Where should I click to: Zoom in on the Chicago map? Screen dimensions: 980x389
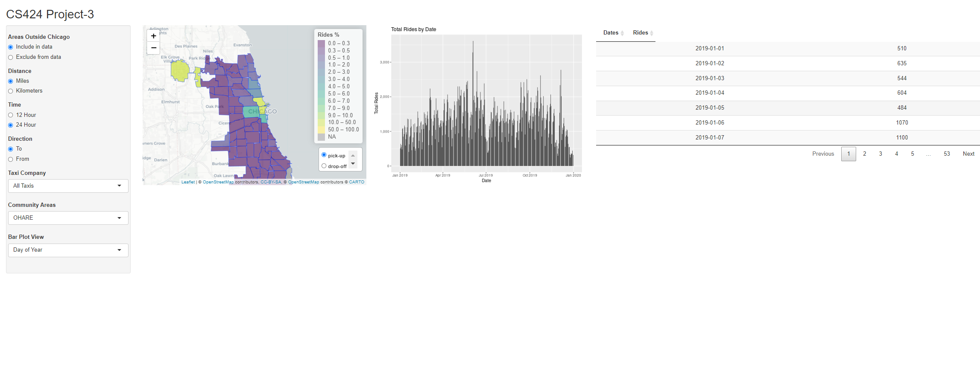click(x=153, y=36)
